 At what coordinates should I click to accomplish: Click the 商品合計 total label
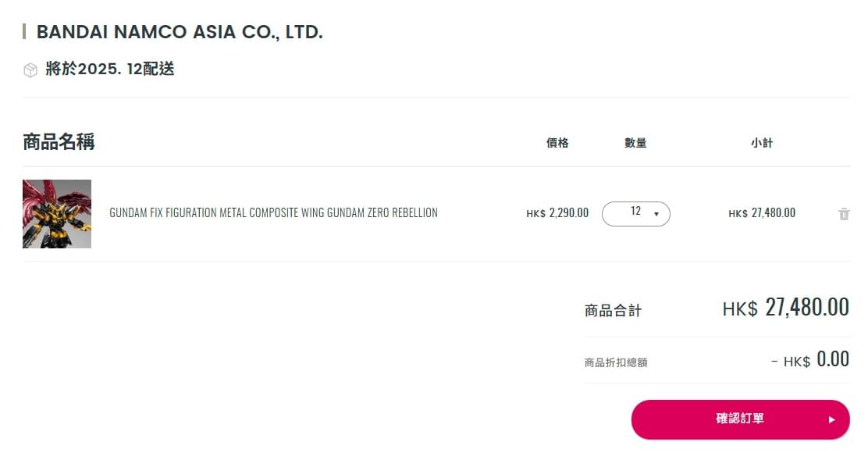coord(613,311)
